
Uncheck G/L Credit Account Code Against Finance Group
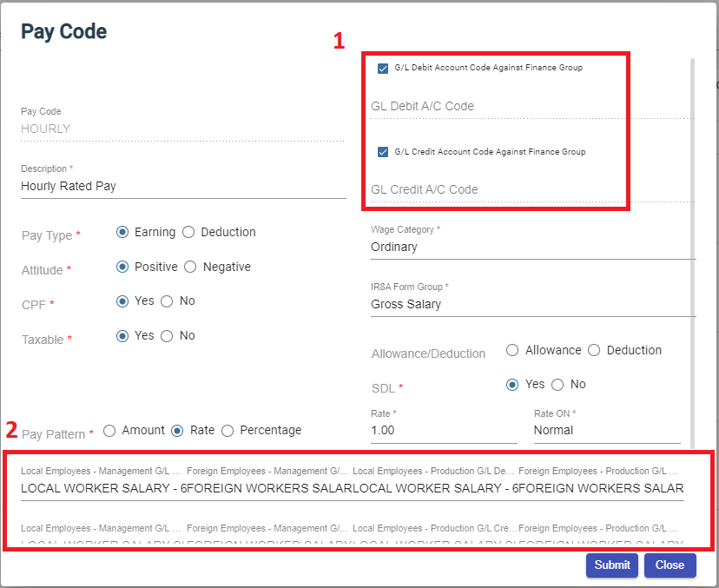(383, 152)
